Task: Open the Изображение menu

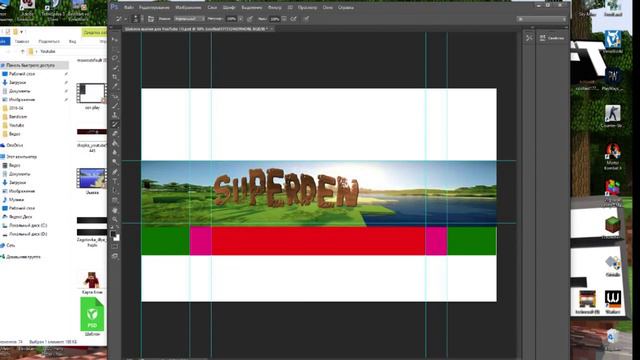Action: pyautogui.click(x=188, y=8)
